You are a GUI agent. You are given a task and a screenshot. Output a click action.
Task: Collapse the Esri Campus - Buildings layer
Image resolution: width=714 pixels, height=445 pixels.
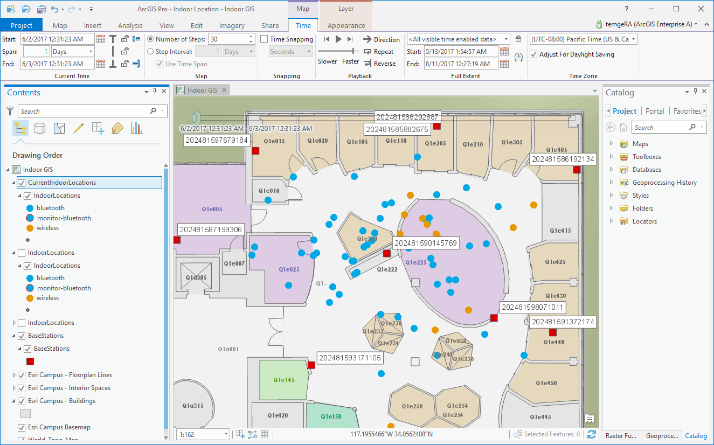pos(14,401)
